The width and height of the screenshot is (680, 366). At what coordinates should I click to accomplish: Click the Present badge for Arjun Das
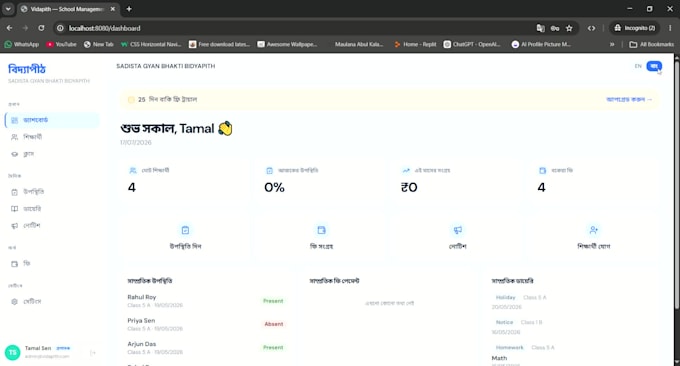point(273,347)
